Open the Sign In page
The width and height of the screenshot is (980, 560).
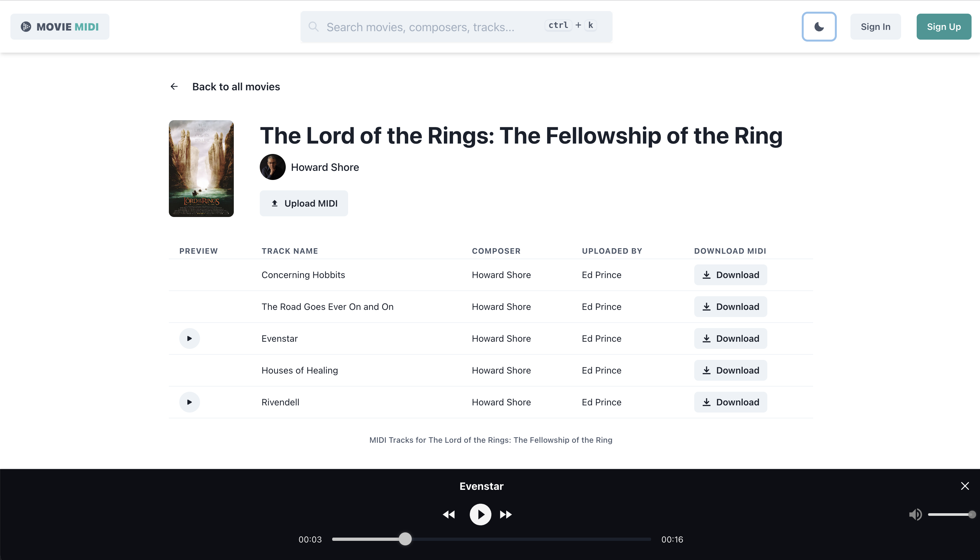(x=875, y=27)
